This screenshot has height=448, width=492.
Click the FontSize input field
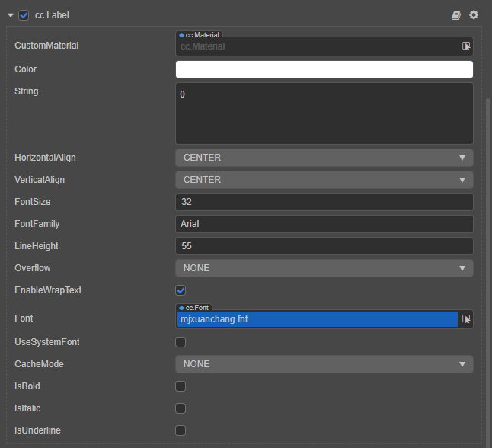click(x=324, y=202)
